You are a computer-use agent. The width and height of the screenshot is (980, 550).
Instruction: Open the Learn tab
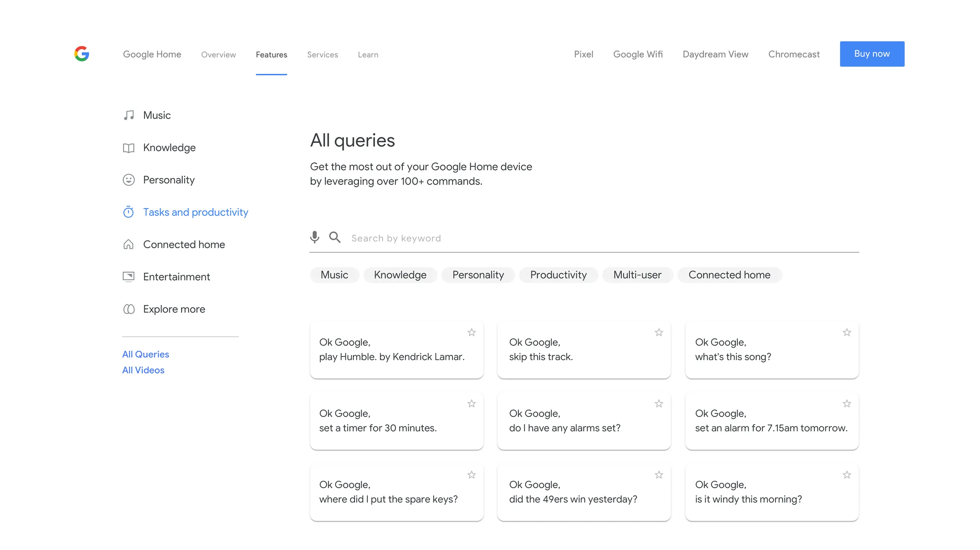(x=368, y=55)
